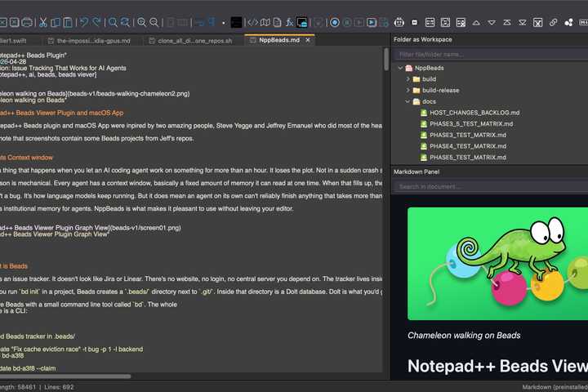Click the boxed X toolbar icon
This screenshot has width=588, height=392.
(537, 23)
